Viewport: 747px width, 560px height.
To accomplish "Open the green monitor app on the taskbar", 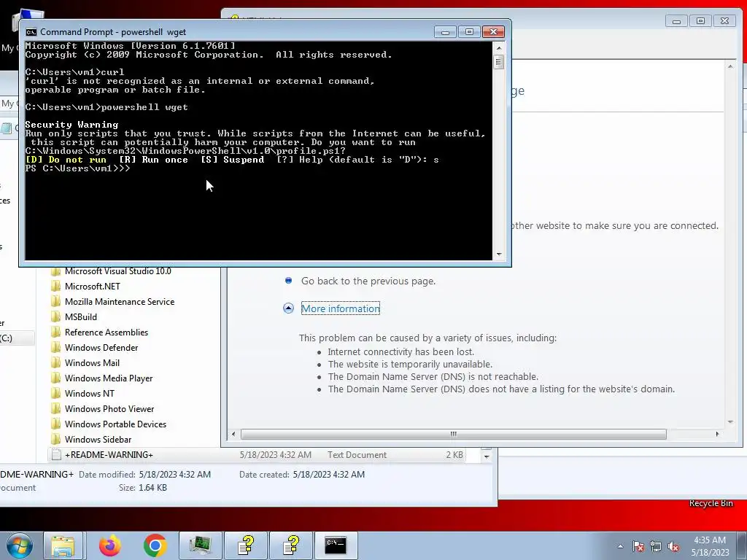I will pyautogui.click(x=201, y=545).
